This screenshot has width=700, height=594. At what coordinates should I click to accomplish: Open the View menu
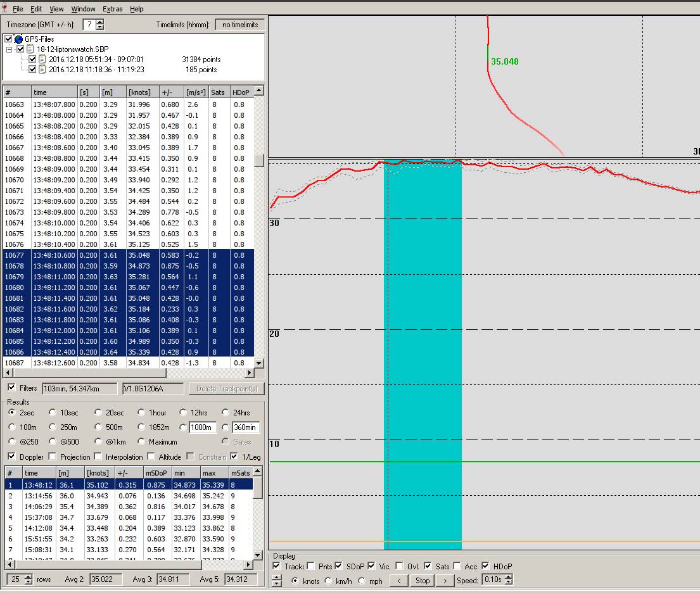coord(56,8)
